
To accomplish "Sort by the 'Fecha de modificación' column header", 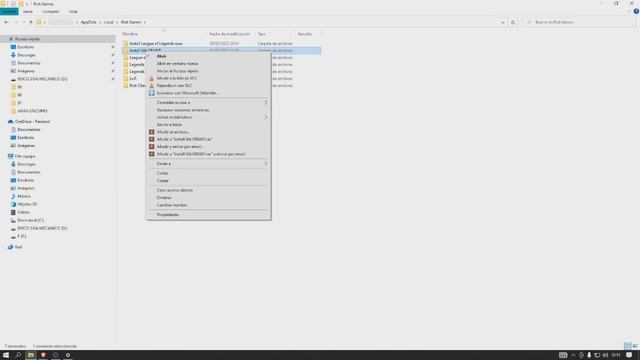I will coord(229,34).
